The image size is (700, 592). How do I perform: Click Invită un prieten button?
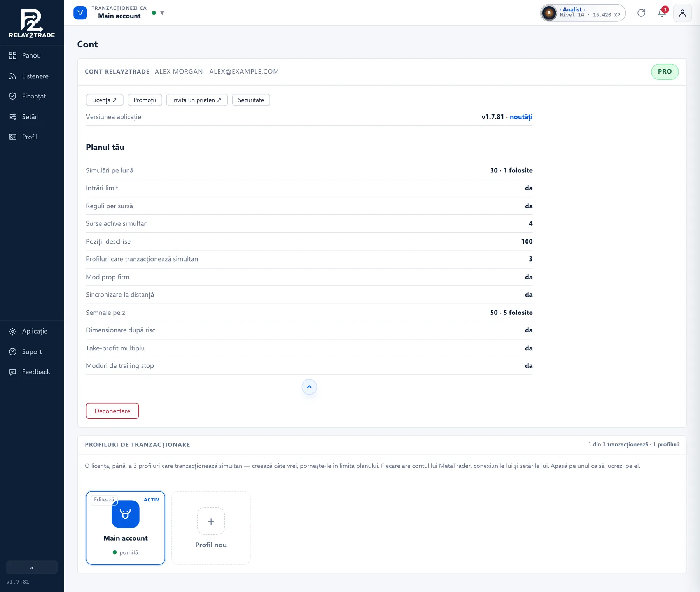point(197,100)
